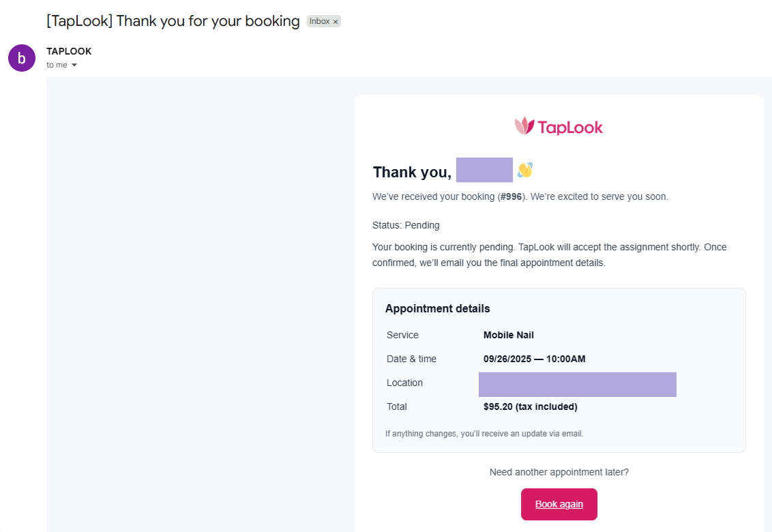Select the Mobile Nail service entry
Screen dimensions: 772x532
click(x=509, y=335)
